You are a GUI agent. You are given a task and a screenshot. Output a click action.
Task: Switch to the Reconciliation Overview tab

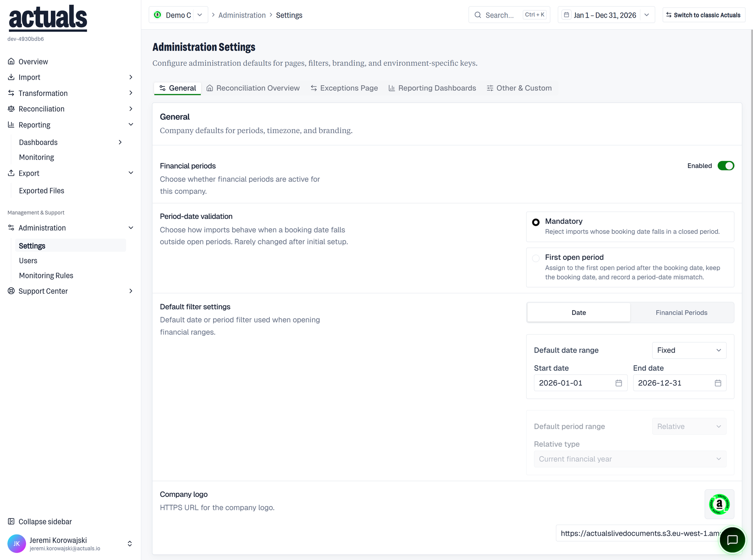pyautogui.click(x=253, y=88)
